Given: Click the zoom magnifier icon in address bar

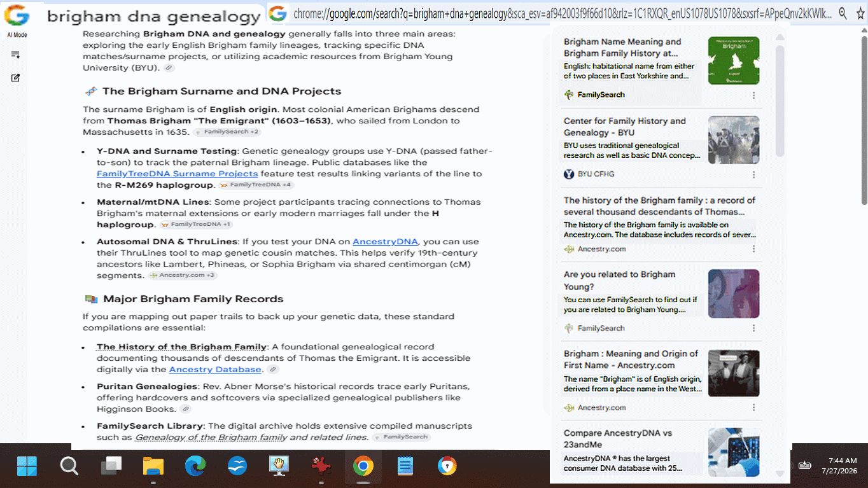Looking at the screenshot, I should (x=843, y=13).
